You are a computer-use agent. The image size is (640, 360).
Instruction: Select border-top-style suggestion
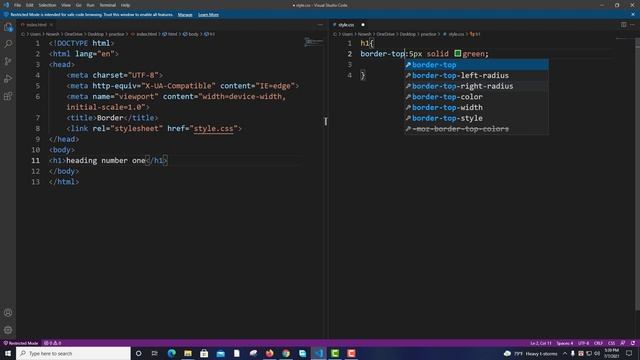[x=476, y=118]
